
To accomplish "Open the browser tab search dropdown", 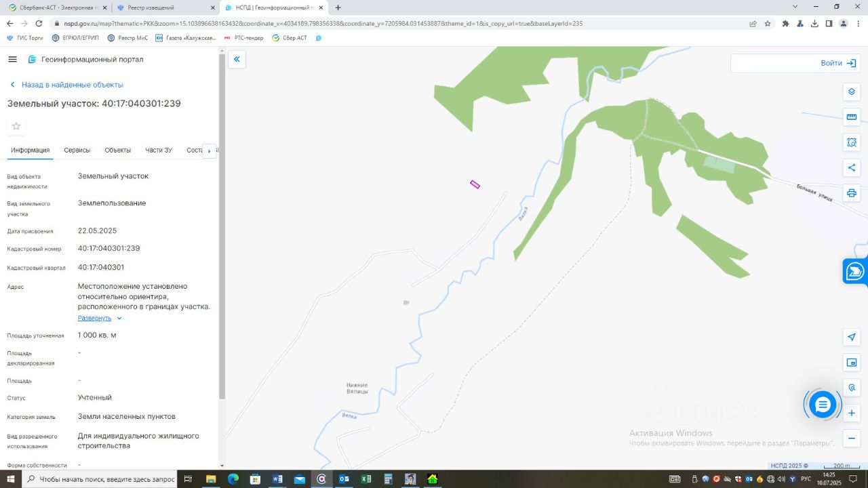I will coord(795,7).
